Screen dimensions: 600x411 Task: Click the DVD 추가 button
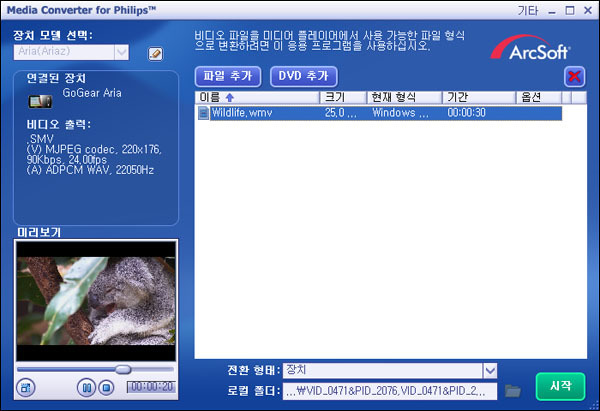tap(304, 77)
